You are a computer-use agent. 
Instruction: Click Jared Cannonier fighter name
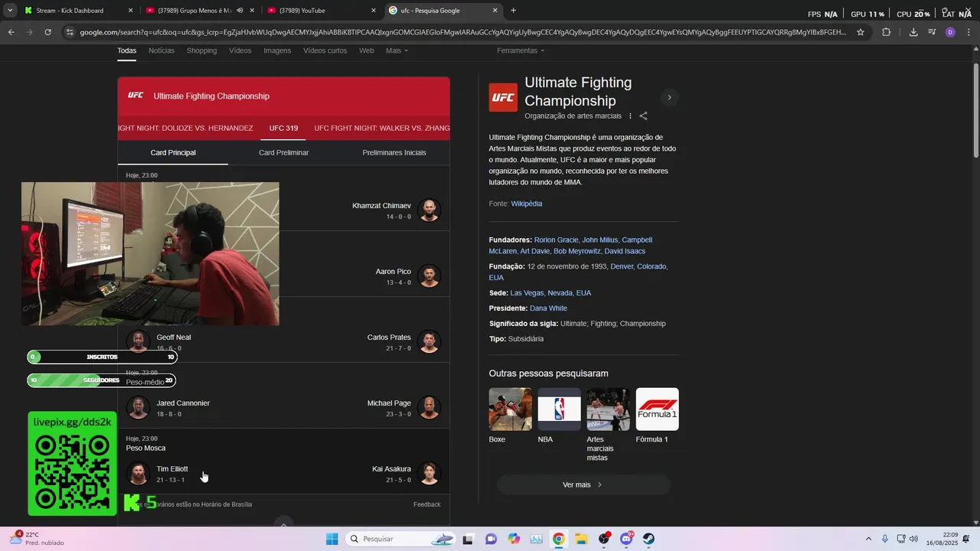coord(183,403)
